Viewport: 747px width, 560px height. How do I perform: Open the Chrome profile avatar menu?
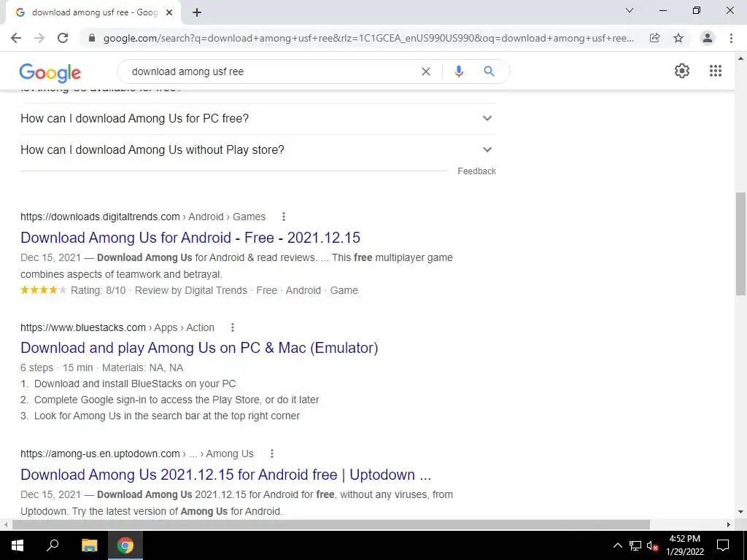pyautogui.click(x=708, y=38)
